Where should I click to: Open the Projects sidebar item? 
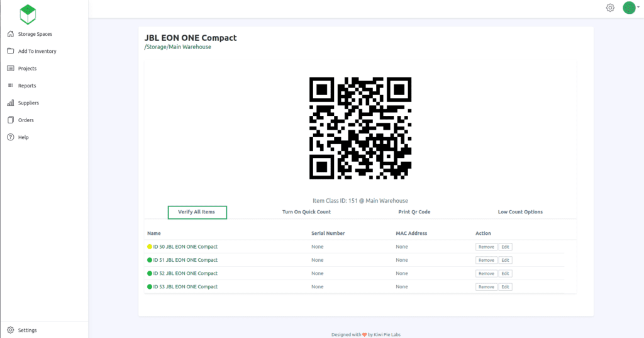click(27, 69)
